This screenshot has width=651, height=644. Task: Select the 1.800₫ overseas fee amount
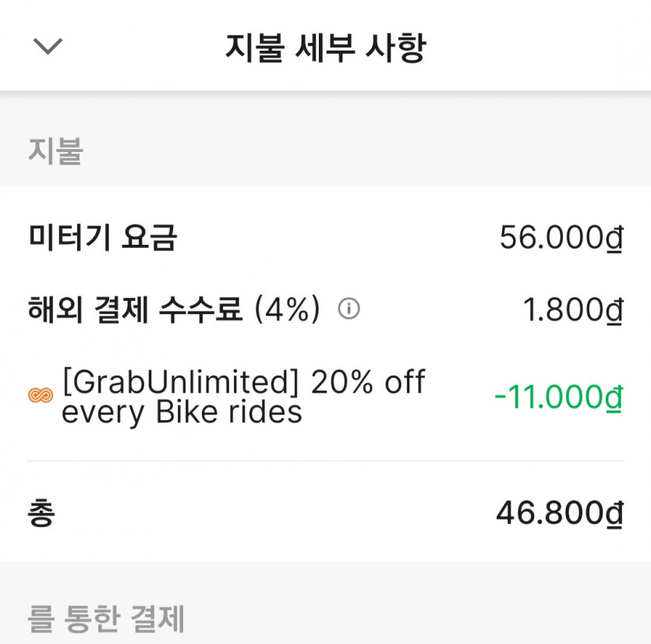(x=572, y=310)
